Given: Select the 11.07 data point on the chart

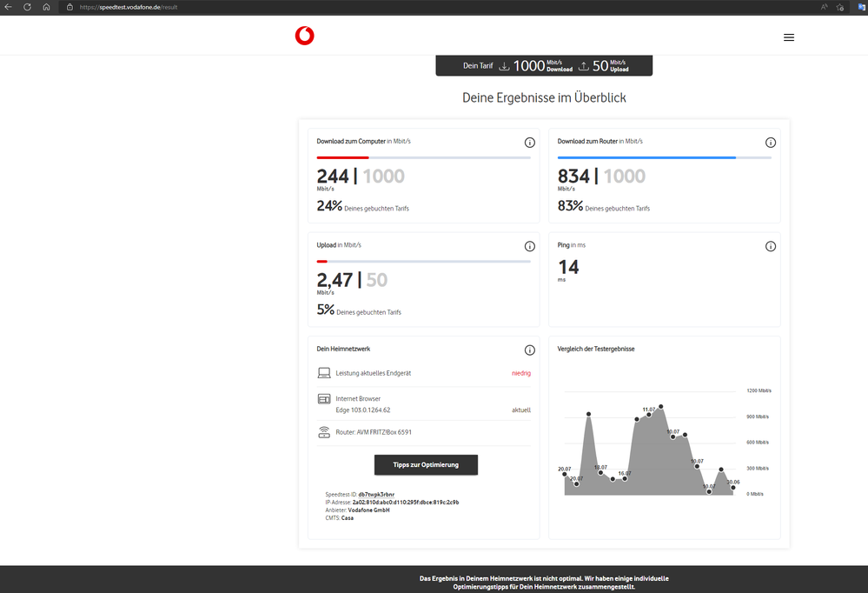Looking at the screenshot, I should click(649, 415).
